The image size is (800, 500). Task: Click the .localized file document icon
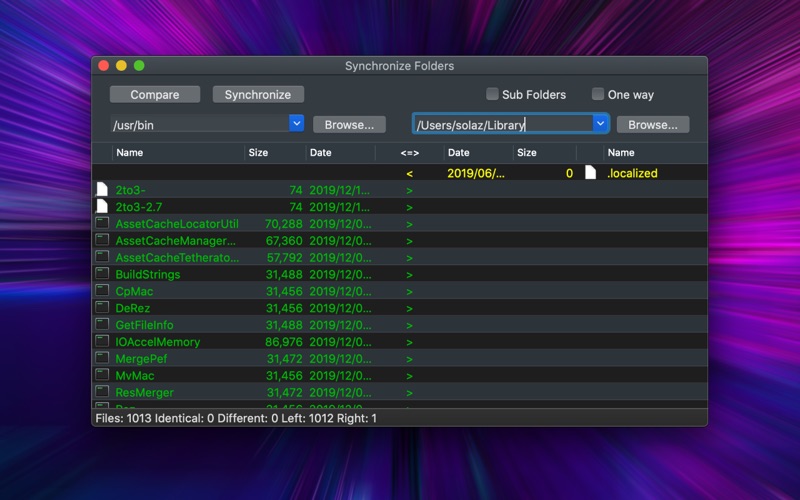point(590,172)
